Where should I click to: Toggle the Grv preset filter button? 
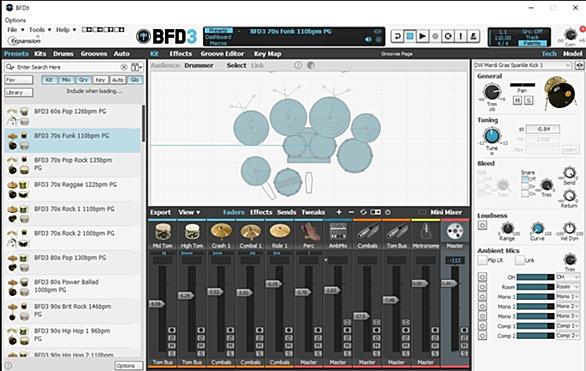click(83, 80)
